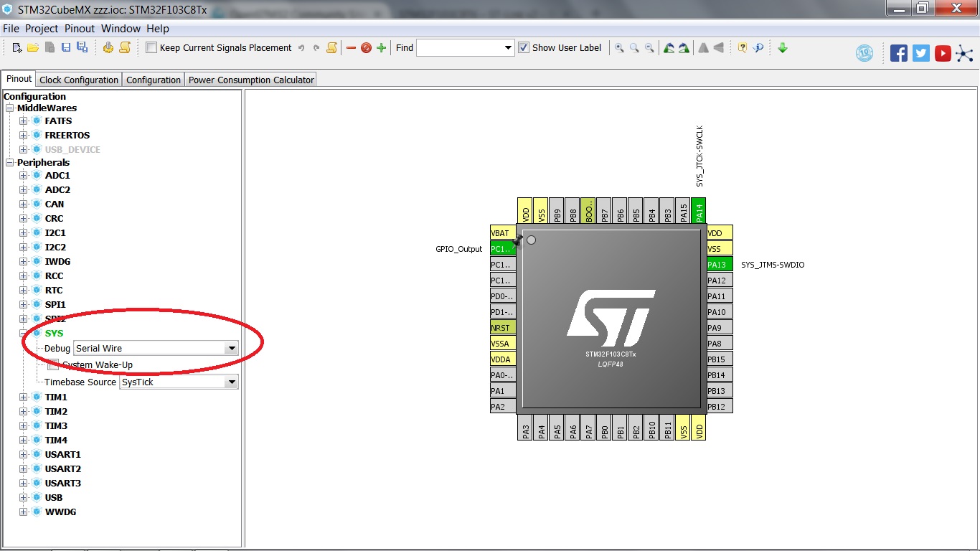Screen dimensions: 980x551
Task: Expand the TIM1 peripheral node
Action: pyautogui.click(x=24, y=397)
